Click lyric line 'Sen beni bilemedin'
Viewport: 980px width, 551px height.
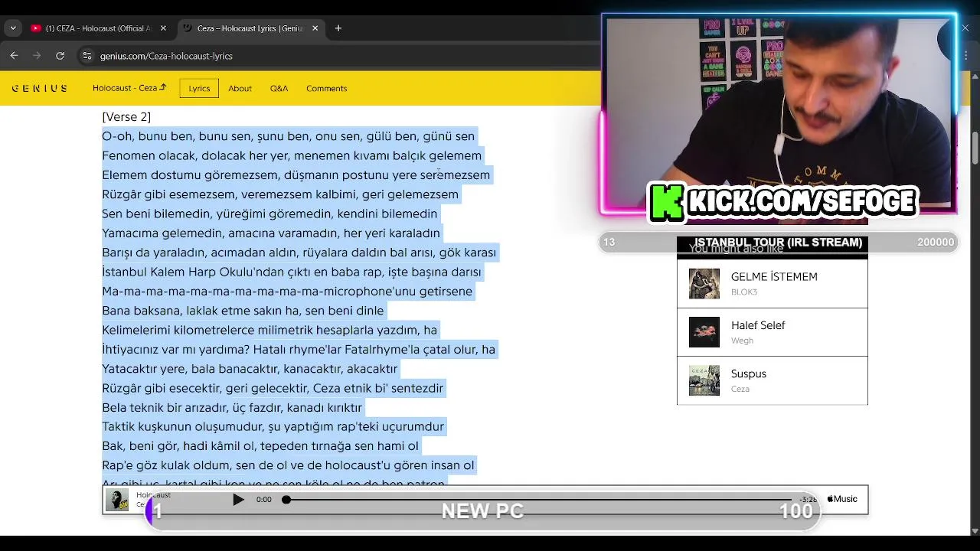click(270, 214)
